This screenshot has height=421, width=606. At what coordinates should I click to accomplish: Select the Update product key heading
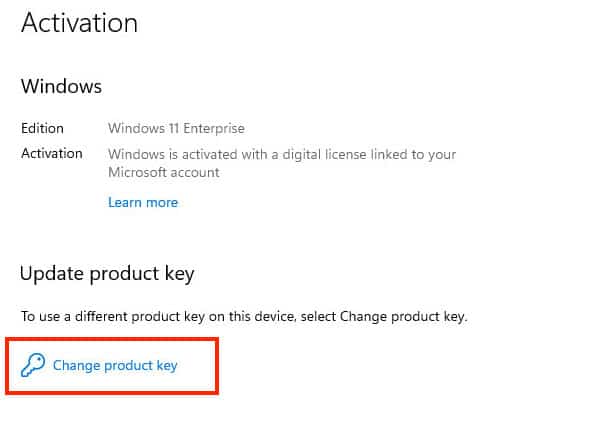(x=107, y=274)
